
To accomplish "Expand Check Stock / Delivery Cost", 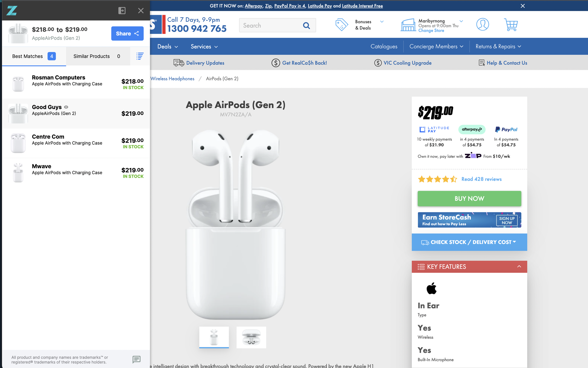I will click(x=469, y=242).
